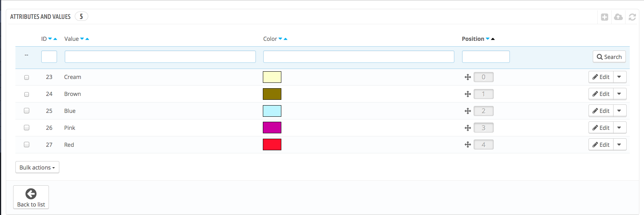Open actions dropdown for Red row
The height and width of the screenshot is (215, 644).
coord(619,144)
